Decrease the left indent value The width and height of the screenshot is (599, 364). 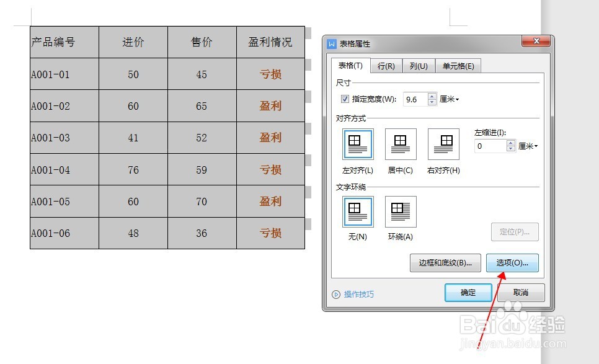coord(511,149)
